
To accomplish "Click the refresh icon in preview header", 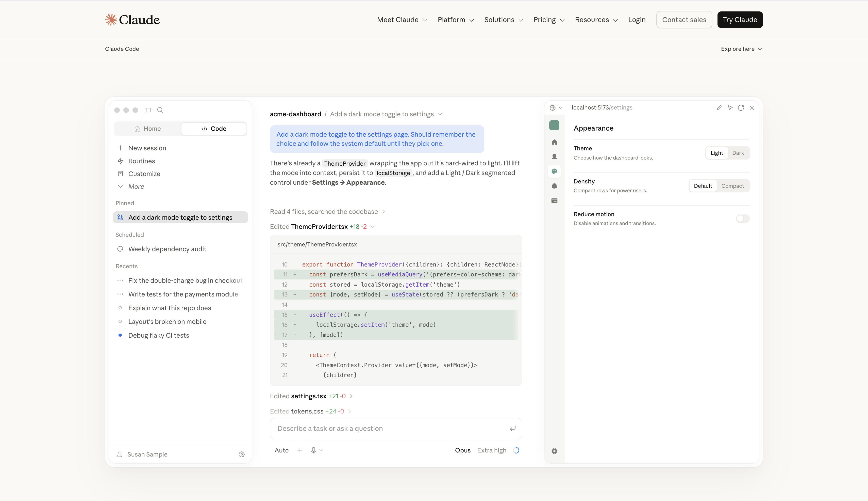I will pyautogui.click(x=741, y=108).
